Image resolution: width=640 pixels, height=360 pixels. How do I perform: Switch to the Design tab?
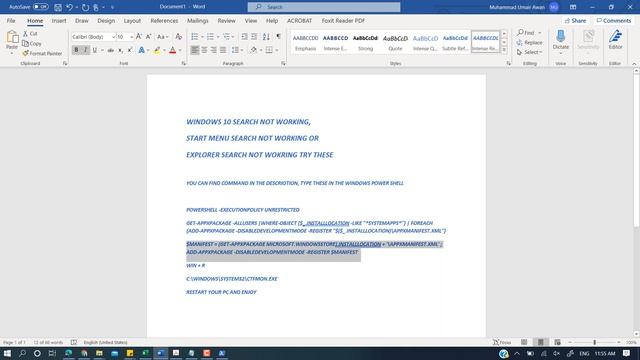click(x=106, y=20)
